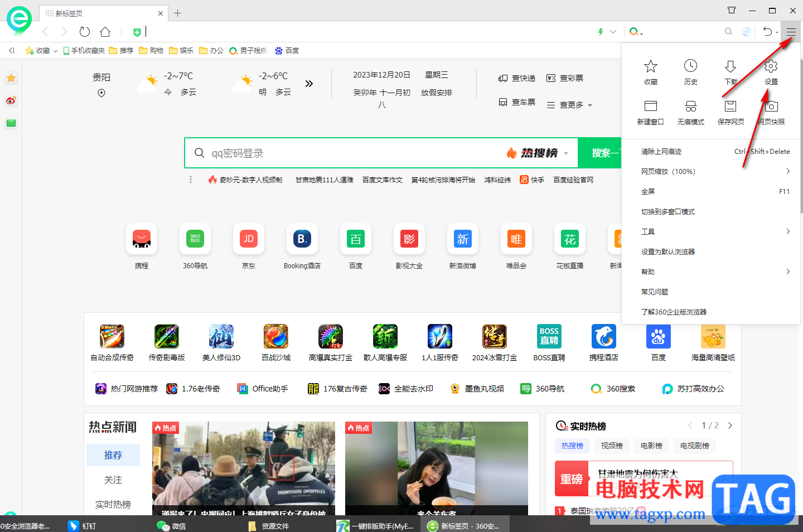Take a 网页快照 page snapshot
Viewport: 803px width, 532px height.
771,113
